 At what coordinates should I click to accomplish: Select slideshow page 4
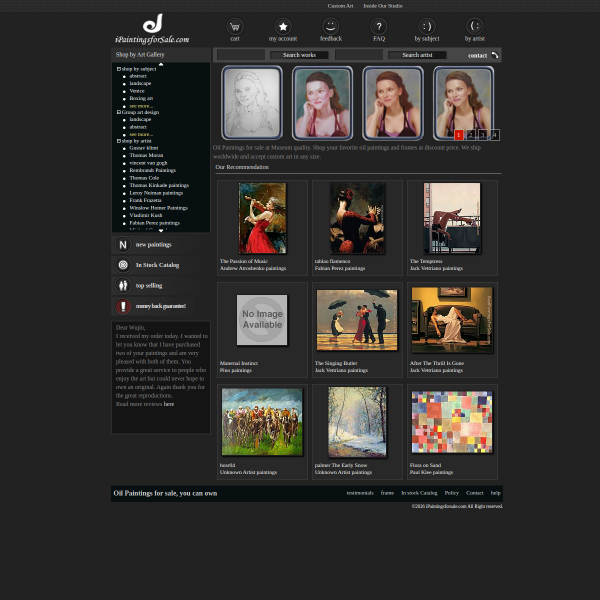point(494,135)
